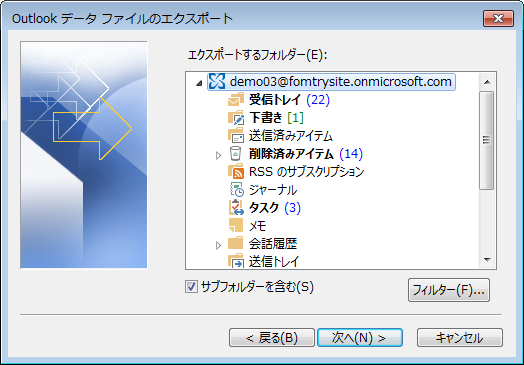
Task: Open the フィルター(F)... dialog
Action: [449, 290]
